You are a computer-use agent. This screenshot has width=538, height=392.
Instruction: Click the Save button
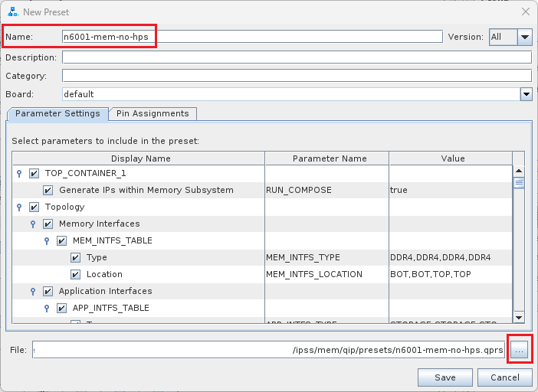pyautogui.click(x=445, y=377)
